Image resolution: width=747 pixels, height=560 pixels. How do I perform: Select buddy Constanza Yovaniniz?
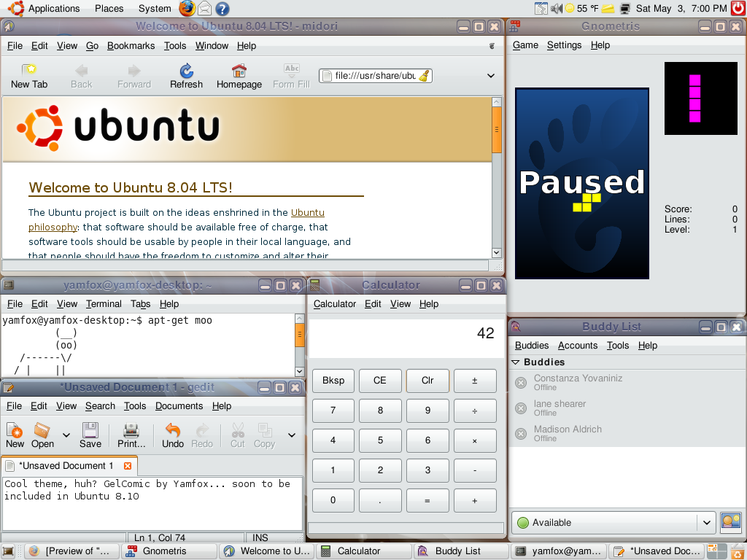[627, 382]
